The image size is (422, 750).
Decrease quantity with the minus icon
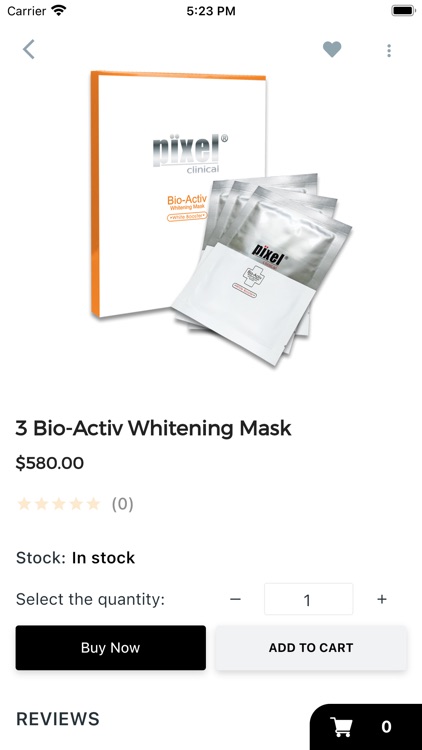click(x=235, y=599)
